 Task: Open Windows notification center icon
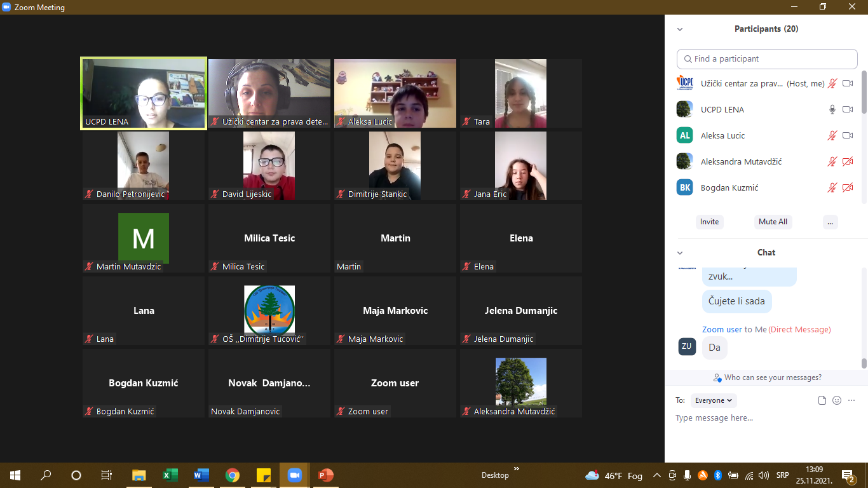pos(848,475)
